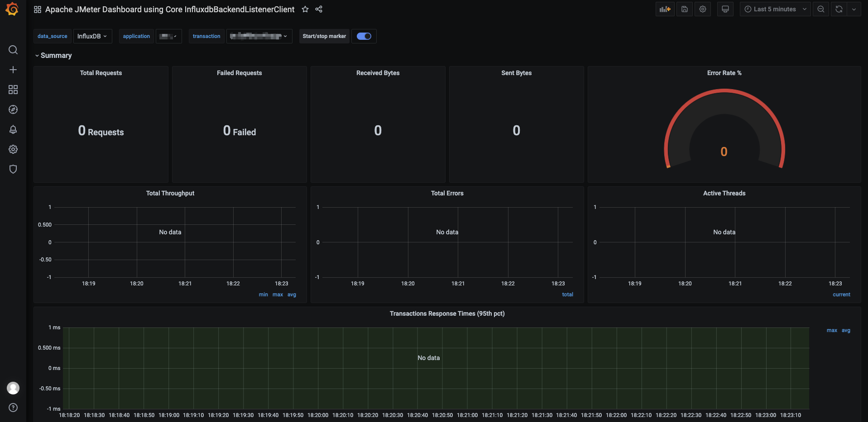Screen dimensions: 868x422
Task: Click the dashboard grid icon beside title
Action: 38,9
